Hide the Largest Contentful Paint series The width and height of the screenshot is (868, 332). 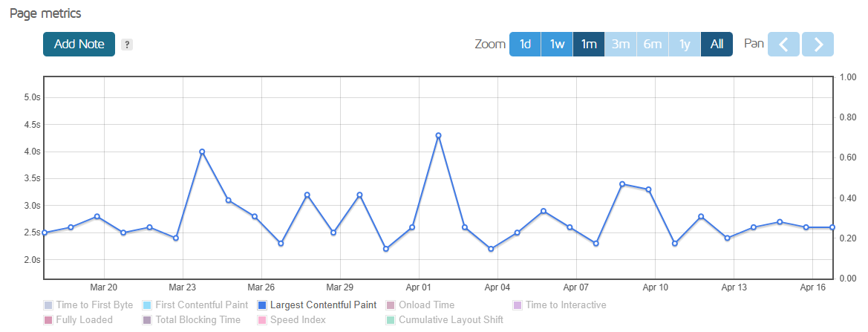click(x=317, y=305)
